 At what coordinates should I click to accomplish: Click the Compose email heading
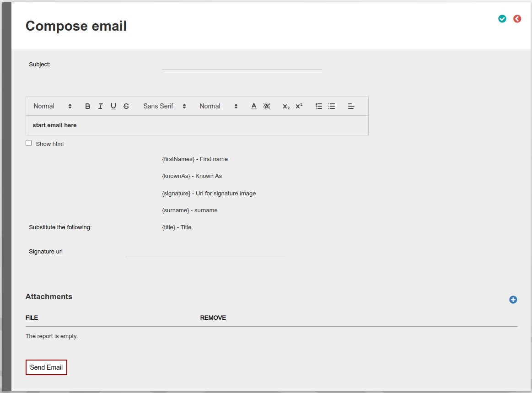coord(76,26)
